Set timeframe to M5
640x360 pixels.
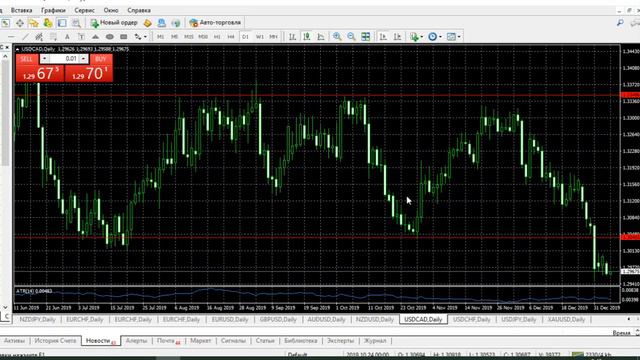pos(174,37)
